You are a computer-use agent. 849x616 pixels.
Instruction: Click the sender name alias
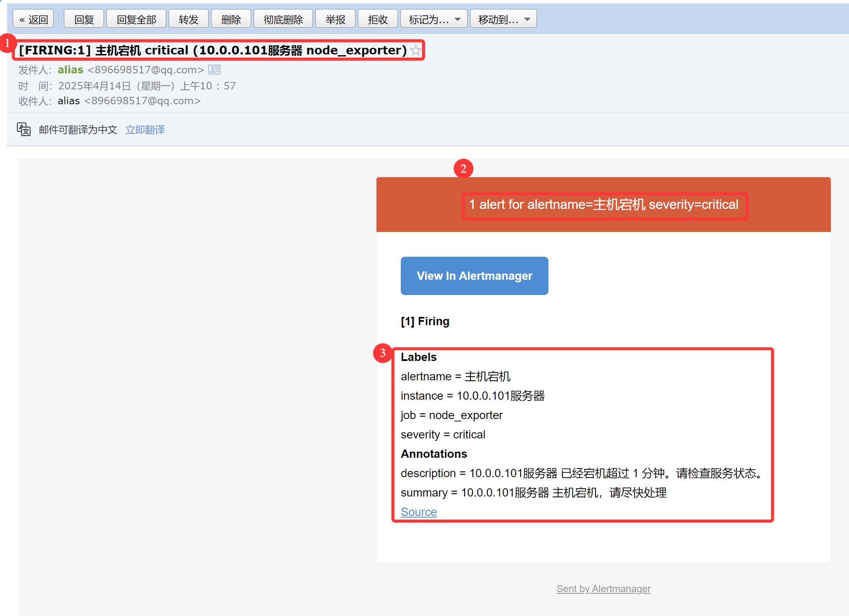point(71,70)
